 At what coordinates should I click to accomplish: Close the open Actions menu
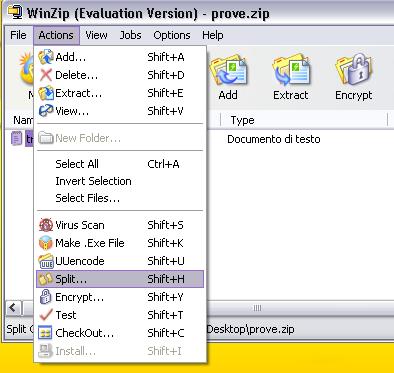(x=56, y=35)
